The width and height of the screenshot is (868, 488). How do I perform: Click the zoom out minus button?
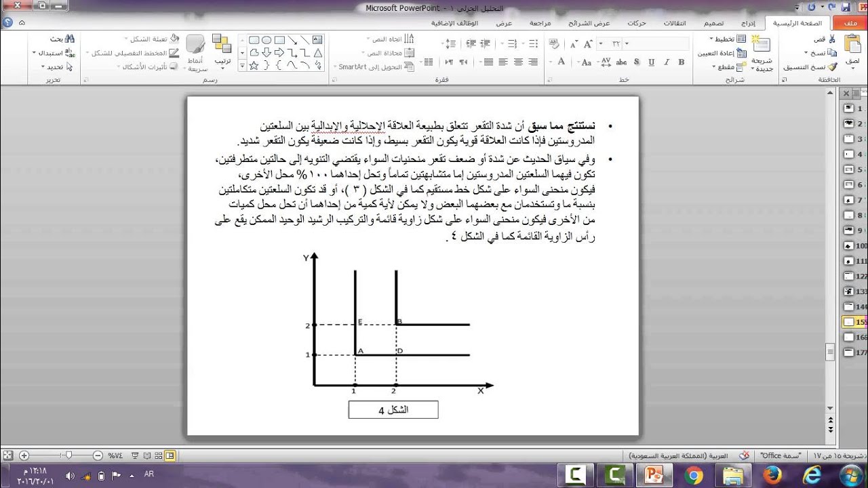coord(98,455)
